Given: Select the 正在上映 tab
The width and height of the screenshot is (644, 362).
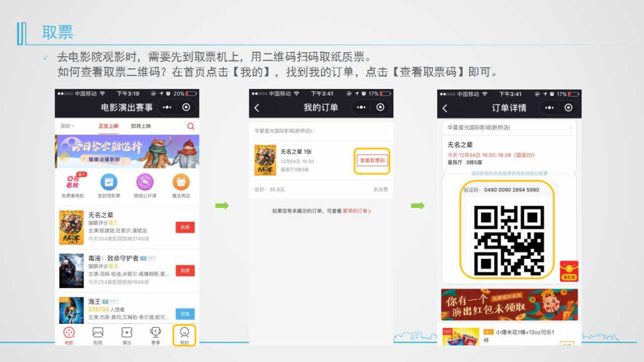Looking at the screenshot, I should pos(108,126).
